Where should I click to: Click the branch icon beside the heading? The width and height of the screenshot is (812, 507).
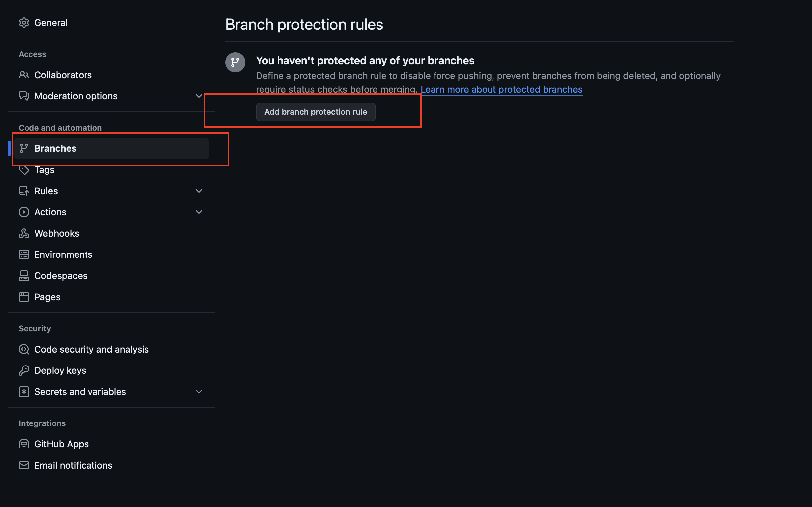click(235, 62)
